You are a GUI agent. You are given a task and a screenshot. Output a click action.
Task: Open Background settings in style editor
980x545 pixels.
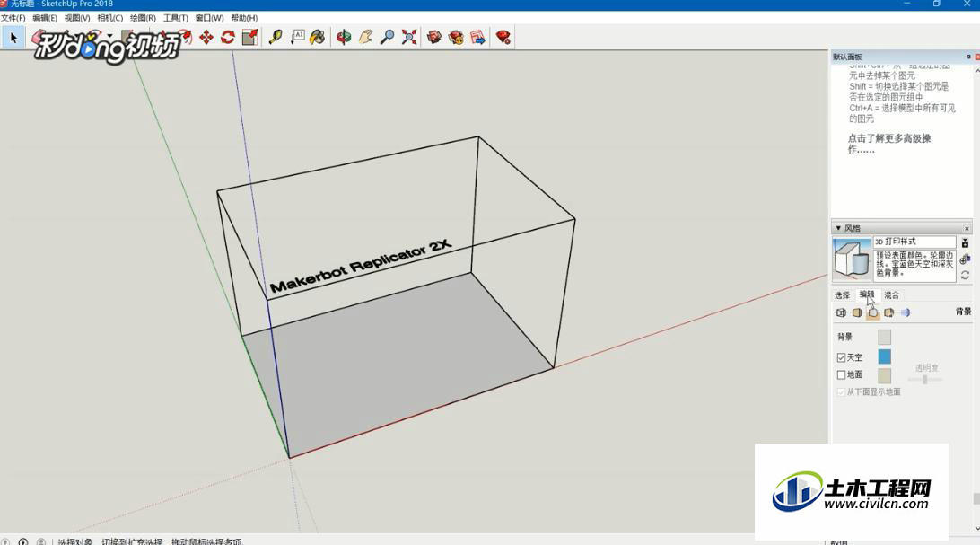(873, 312)
